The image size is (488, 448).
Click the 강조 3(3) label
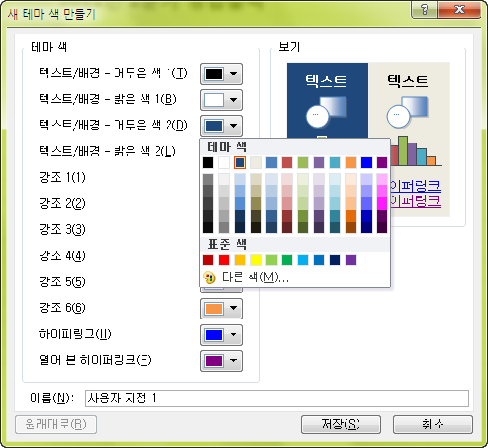[x=62, y=230]
